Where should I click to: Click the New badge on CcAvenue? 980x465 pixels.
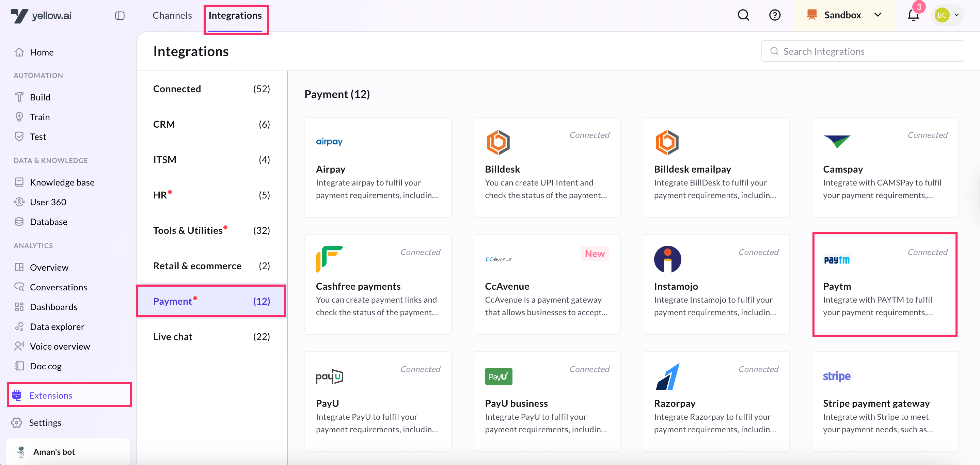pos(595,253)
